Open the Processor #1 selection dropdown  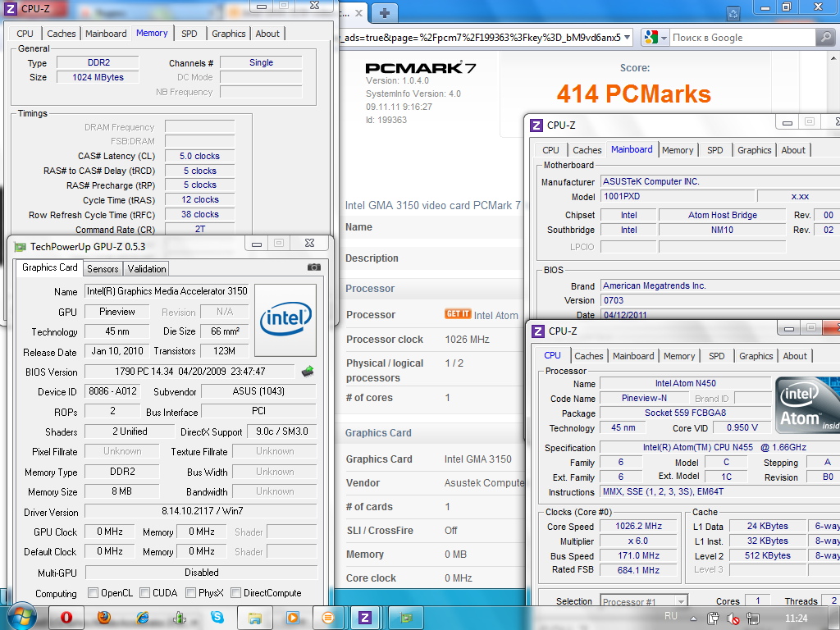[680, 601]
